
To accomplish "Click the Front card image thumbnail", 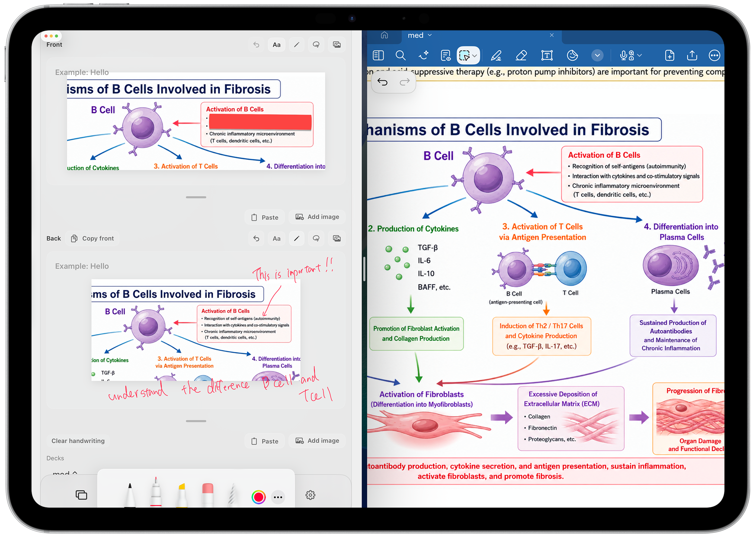I will (196, 121).
